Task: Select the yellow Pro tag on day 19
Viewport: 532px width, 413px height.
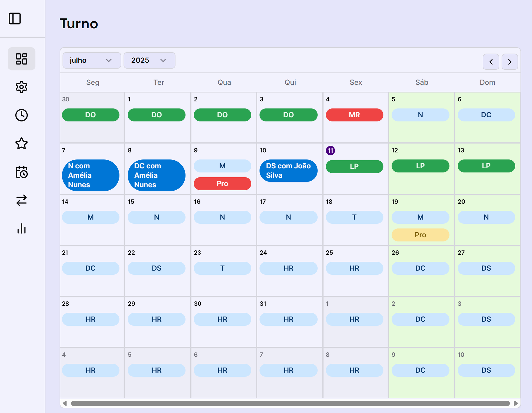Action: 420,235
